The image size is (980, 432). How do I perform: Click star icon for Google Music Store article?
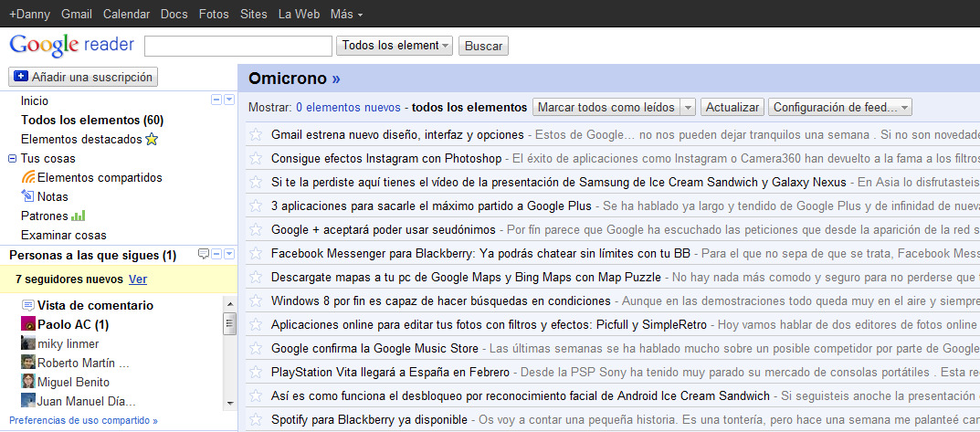tap(255, 348)
